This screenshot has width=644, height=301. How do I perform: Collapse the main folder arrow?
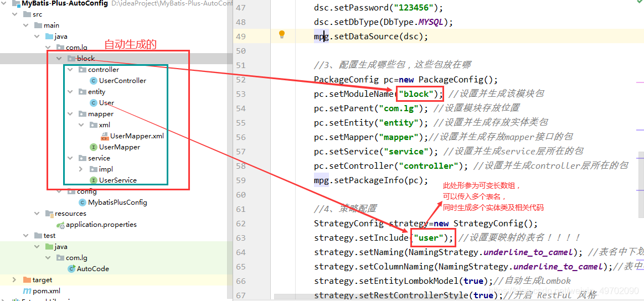[26, 25]
